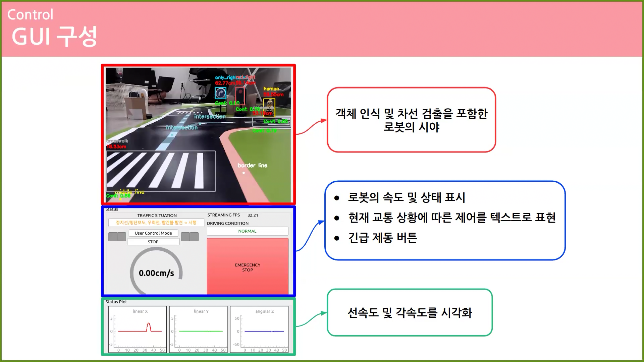The width and height of the screenshot is (644, 362).
Task: Click the 0.00cm/s circular speed gauge
Action: click(156, 273)
